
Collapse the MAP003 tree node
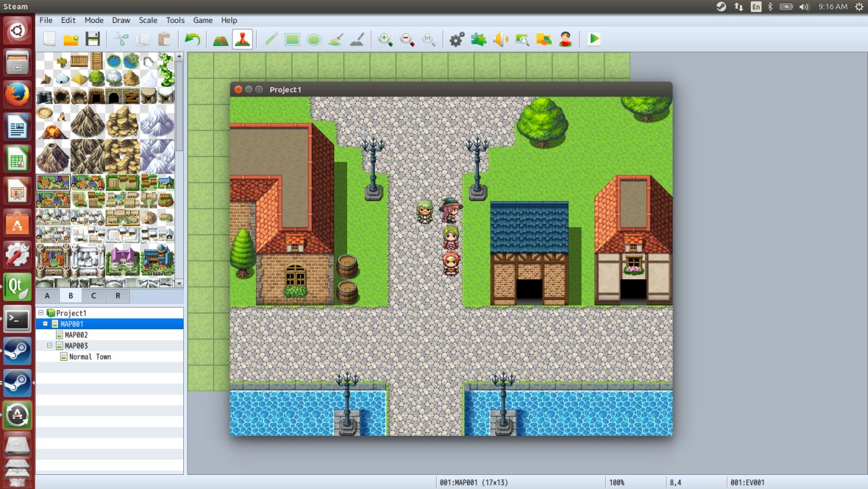coord(50,345)
